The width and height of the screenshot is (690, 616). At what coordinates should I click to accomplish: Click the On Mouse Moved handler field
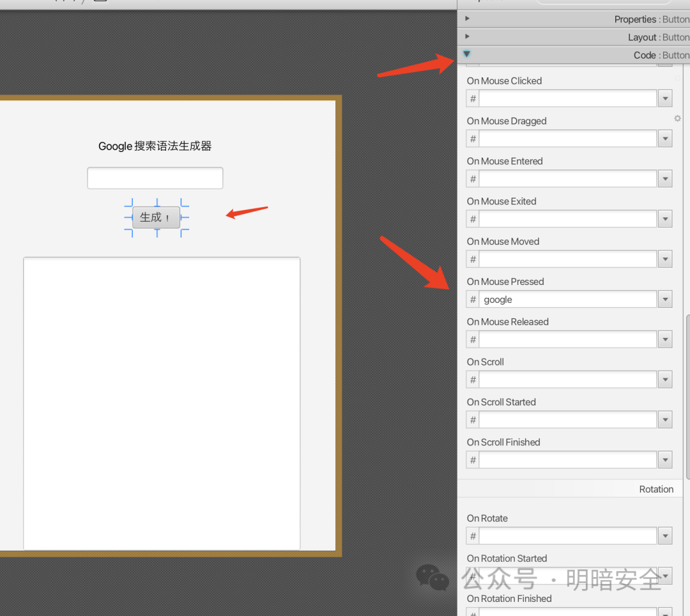tap(568, 259)
